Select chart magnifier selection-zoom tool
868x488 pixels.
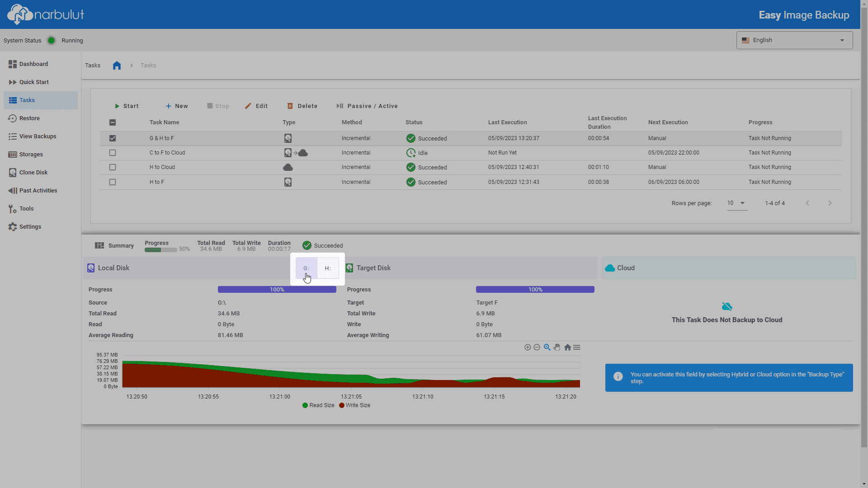click(x=547, y=347)
